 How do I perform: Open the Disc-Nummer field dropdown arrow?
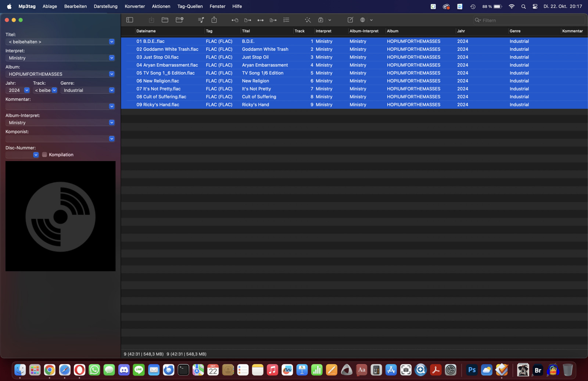[36, 155]
